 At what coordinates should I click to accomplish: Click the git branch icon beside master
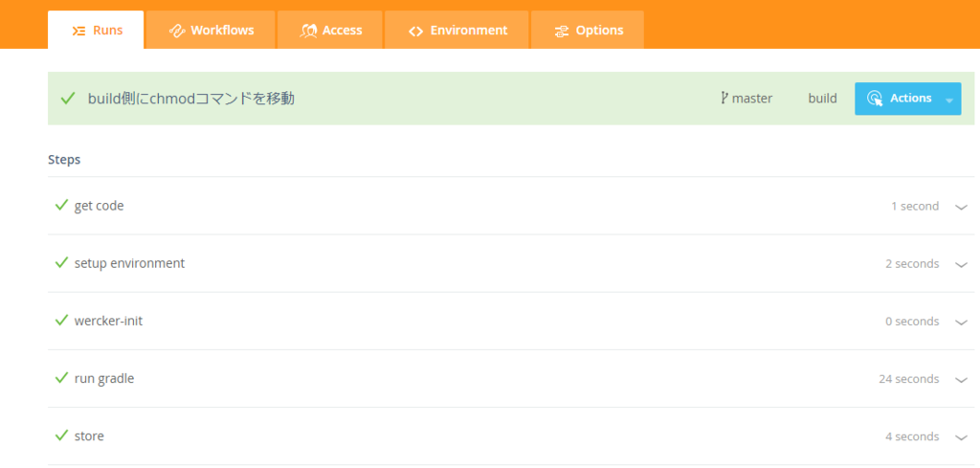724,99
